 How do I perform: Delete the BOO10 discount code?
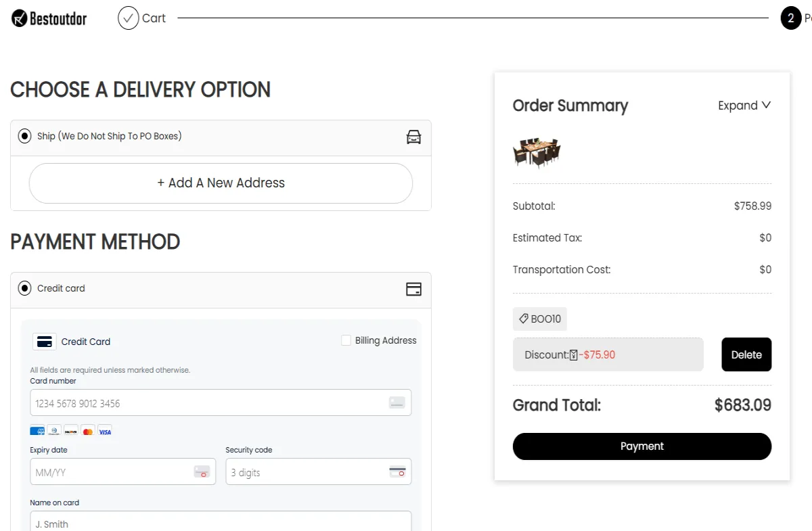746,354
